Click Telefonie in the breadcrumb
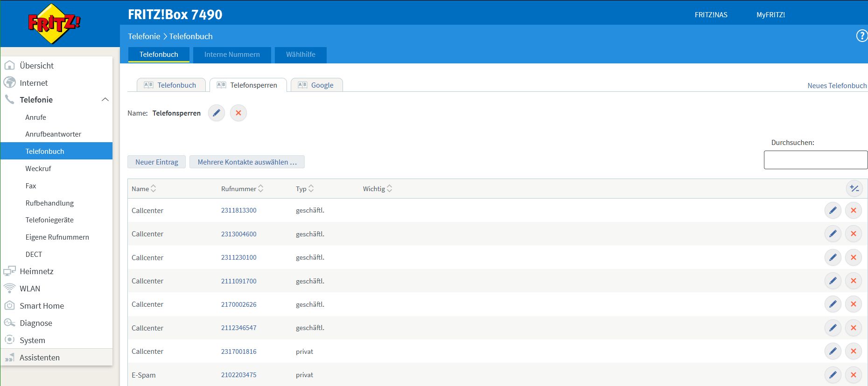Screen dimensions: 868x386 144,36
